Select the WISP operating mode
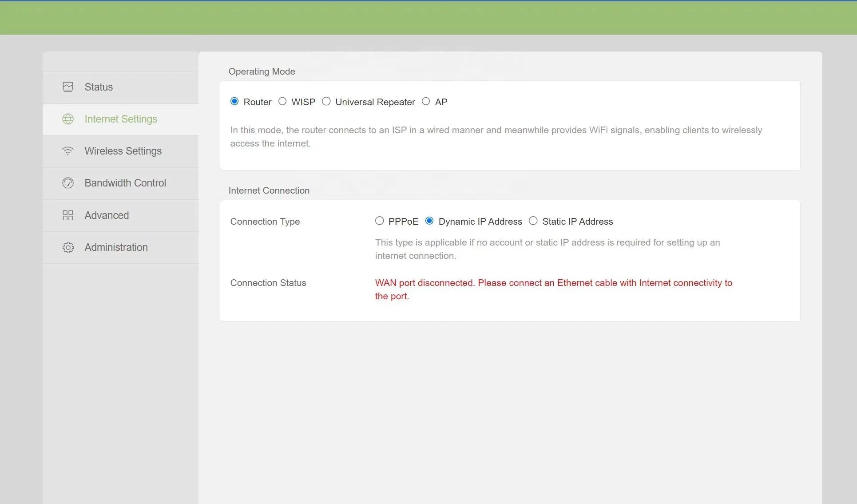 coord(282,101)
